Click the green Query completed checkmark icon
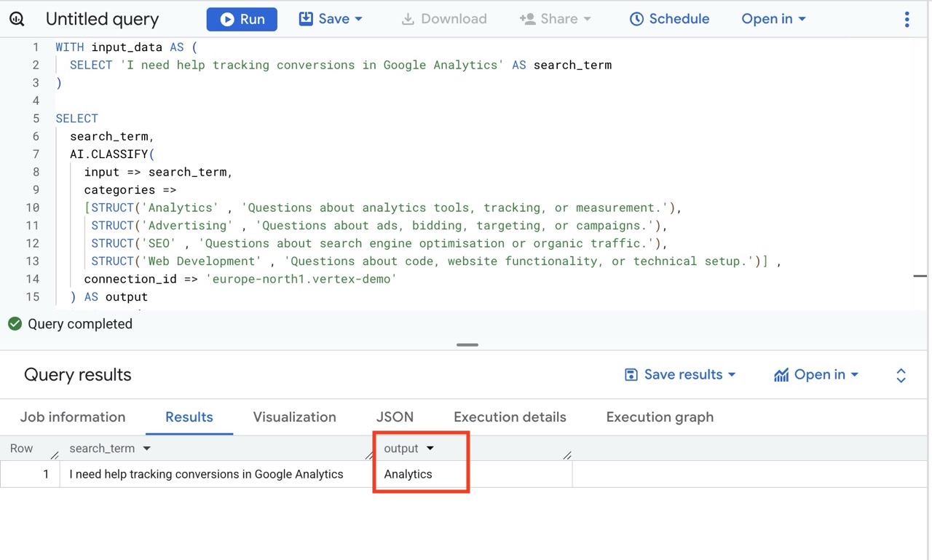 15,324
